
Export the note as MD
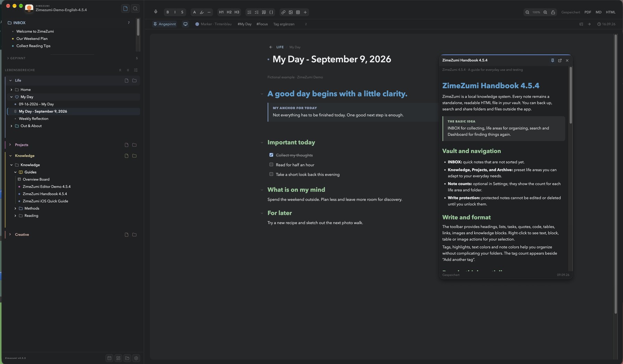[598, 12]
